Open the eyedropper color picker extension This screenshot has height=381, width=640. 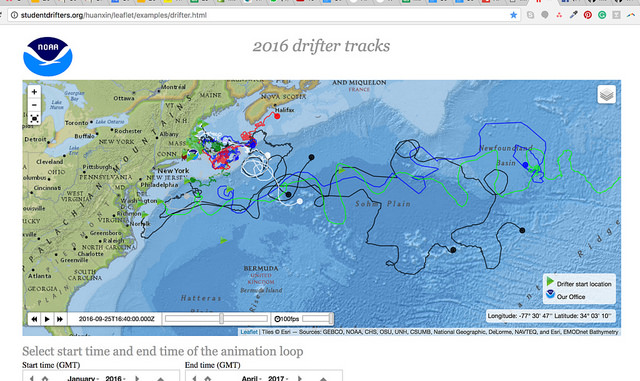pyautogui.click(x=573, y=15)
